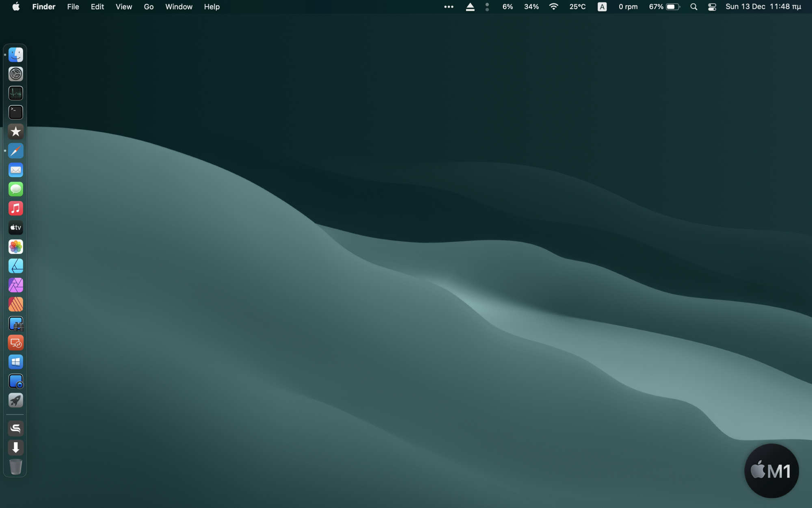Click Wi-Fi status icon in menu bar
This screenshot has width=812, height=508.
coord(553,7)
